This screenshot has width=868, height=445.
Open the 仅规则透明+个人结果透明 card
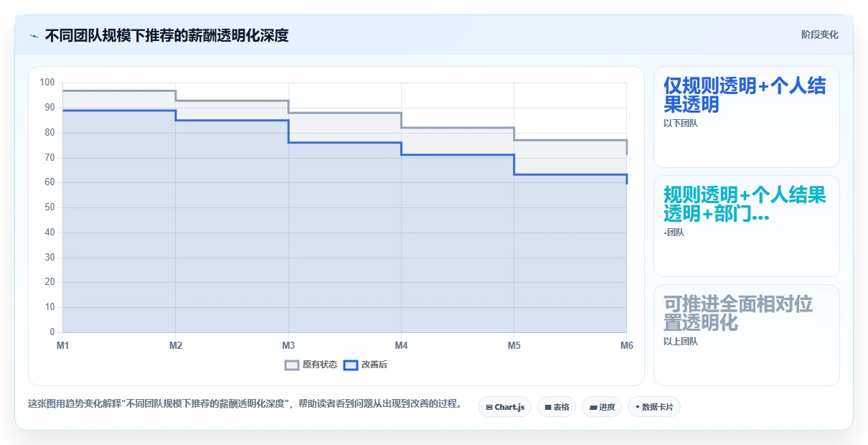747,117
